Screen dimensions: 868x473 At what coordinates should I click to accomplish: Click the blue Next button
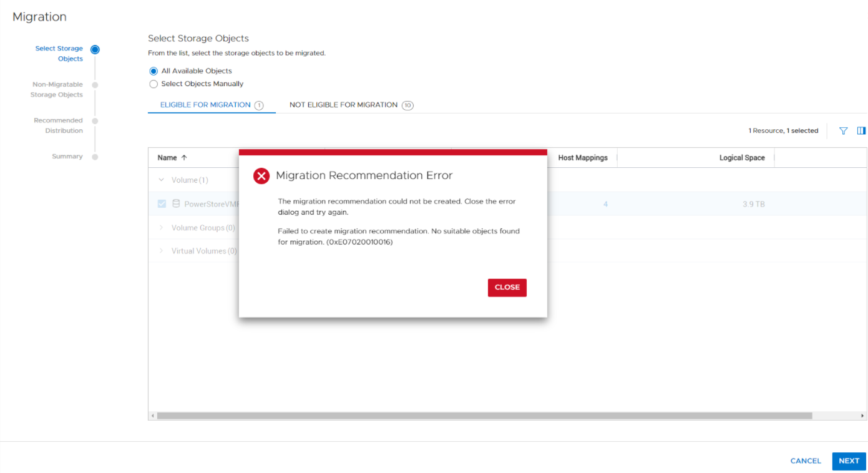(849, 461)
